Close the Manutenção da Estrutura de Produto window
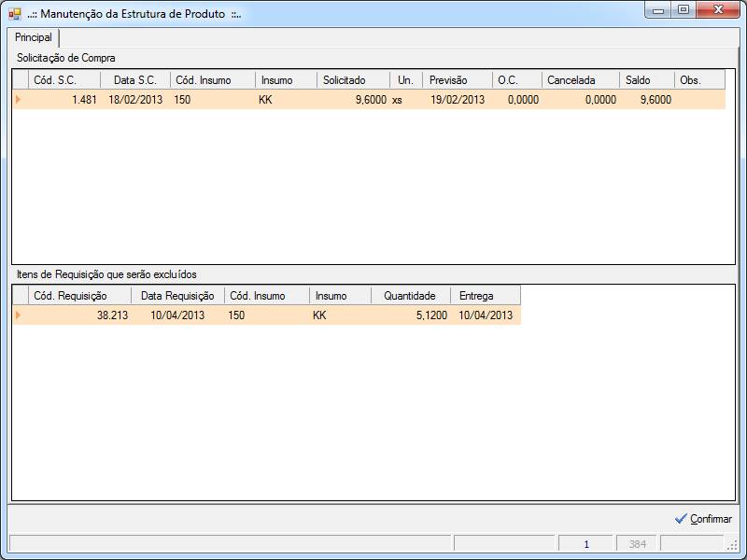Screen dimensions: 747x560 pos(718,10)
